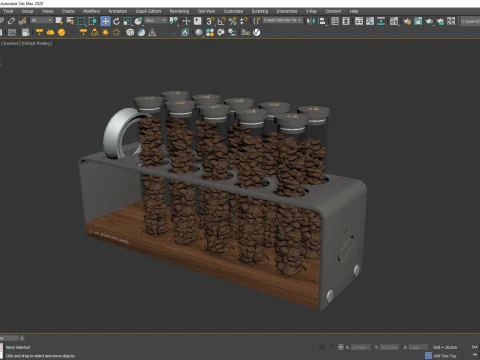The height and width of the screenshot is (360, 480).
Task: Click the Unlink Selection chain icon
Action: tap(11, 21)
